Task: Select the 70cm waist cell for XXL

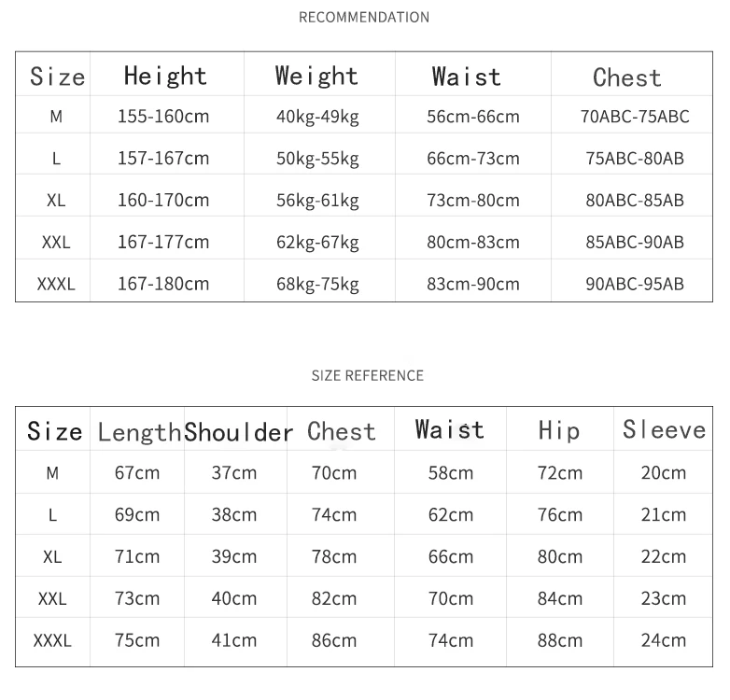Action: pos(451,598)
